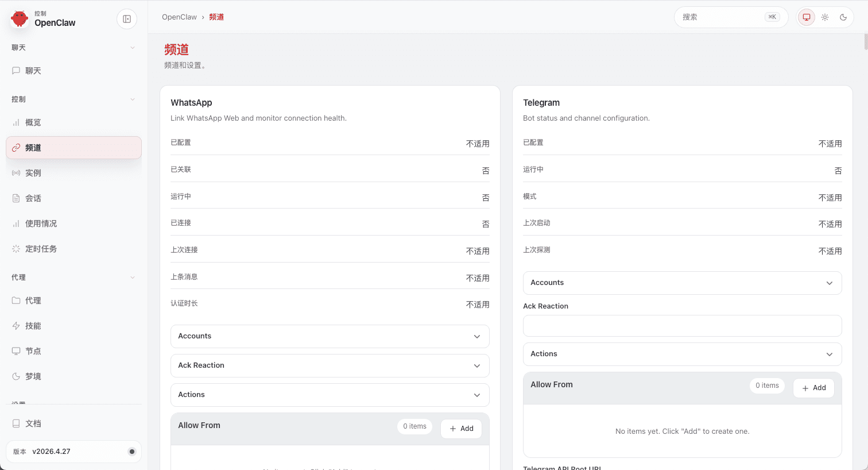Image resolution: width=868 pixels, height=470 pixels.
Task: Expand WhatsApp Actions section
Action: [x=330, y=395]
